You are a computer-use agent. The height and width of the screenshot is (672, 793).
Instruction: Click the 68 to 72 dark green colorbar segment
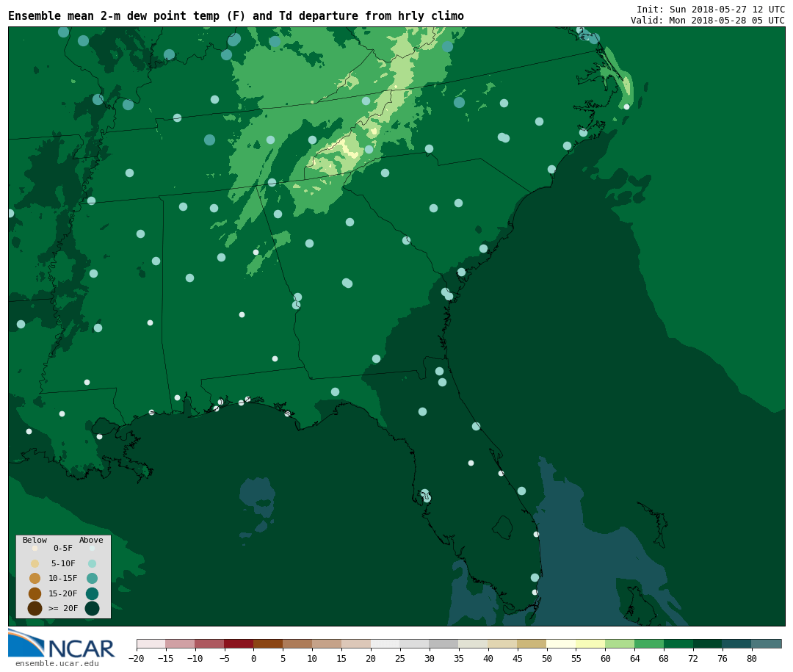pyautogui.click(x=678, y=643)
